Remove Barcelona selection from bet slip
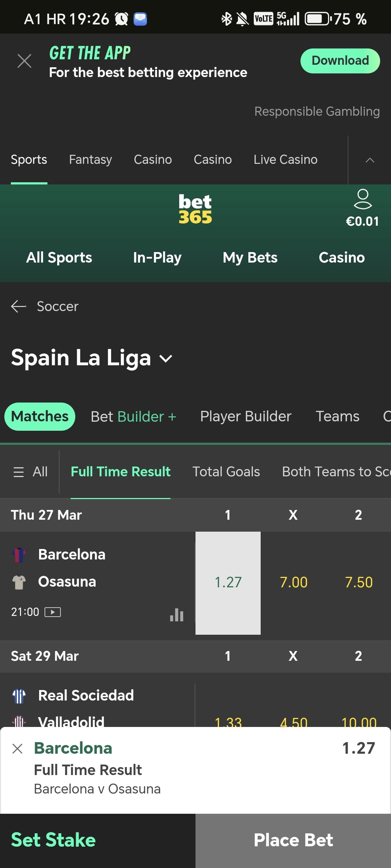The image size is (391, 868). click(17, 748)
